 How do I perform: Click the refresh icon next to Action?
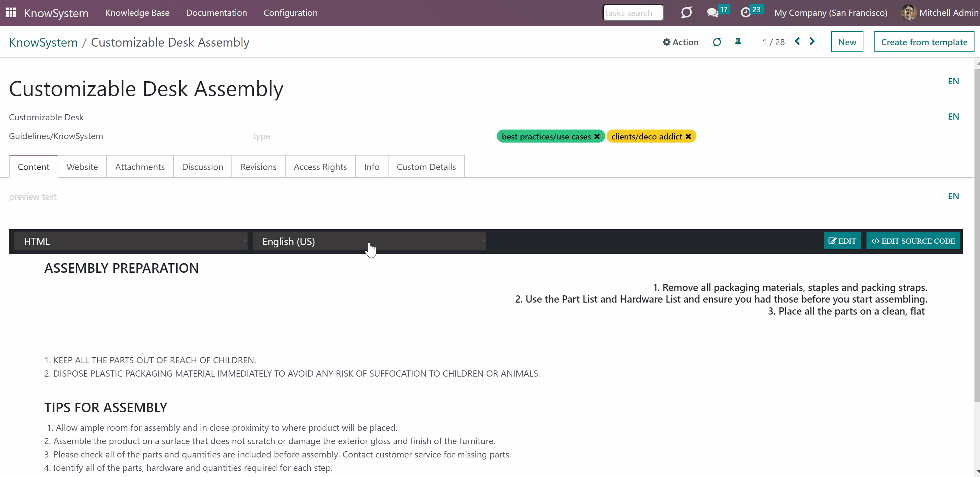coord(717,42)
